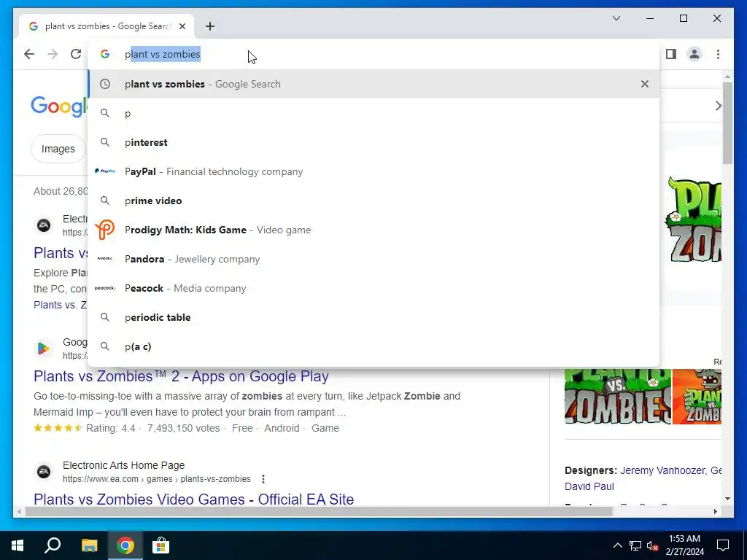Open File Explorer from the taskbar

[x=89, y=545]
